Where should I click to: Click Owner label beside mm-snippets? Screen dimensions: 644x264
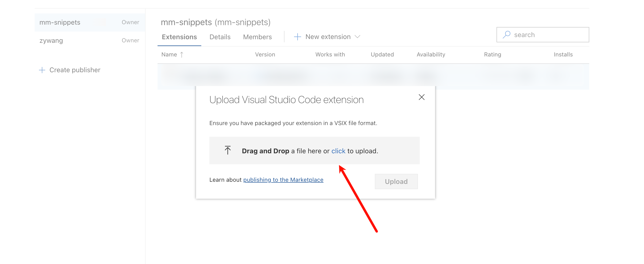pyautogui.click(x=130, y=22)
